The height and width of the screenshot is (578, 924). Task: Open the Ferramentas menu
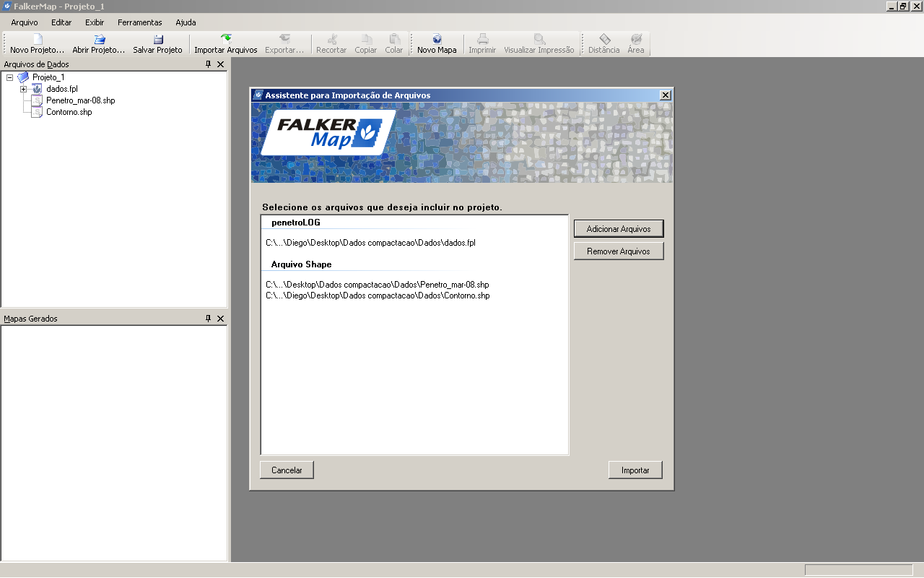point(140,22)
